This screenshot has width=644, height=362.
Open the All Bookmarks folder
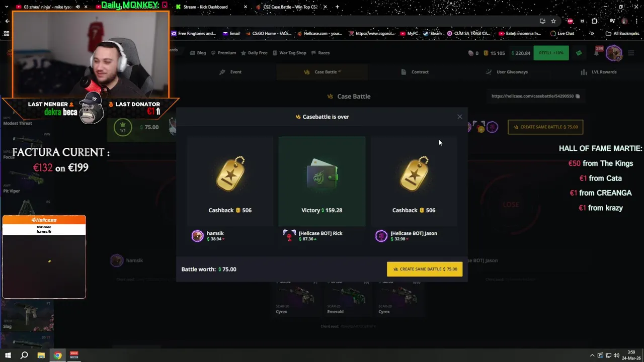[622, 34]
